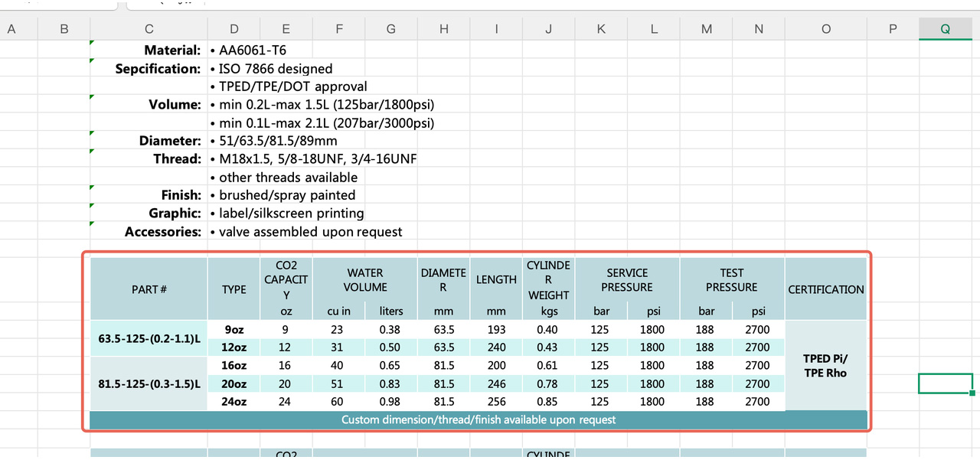Select the 'Material:' label cell
The image size is (980, 460).
[x=149, y=51]
